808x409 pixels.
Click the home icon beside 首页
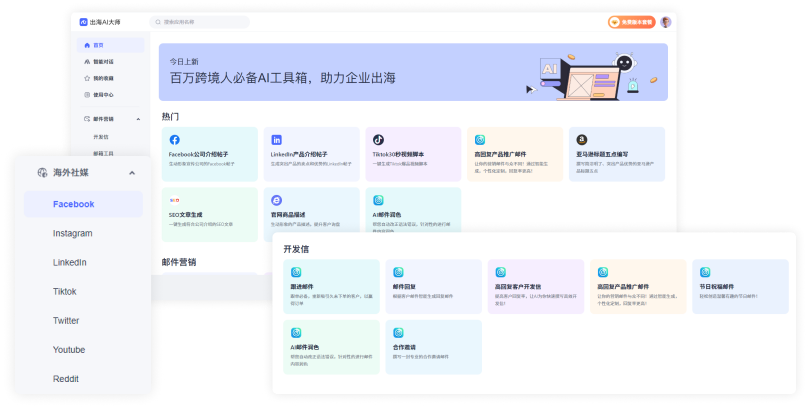click(x=87, y=45)
